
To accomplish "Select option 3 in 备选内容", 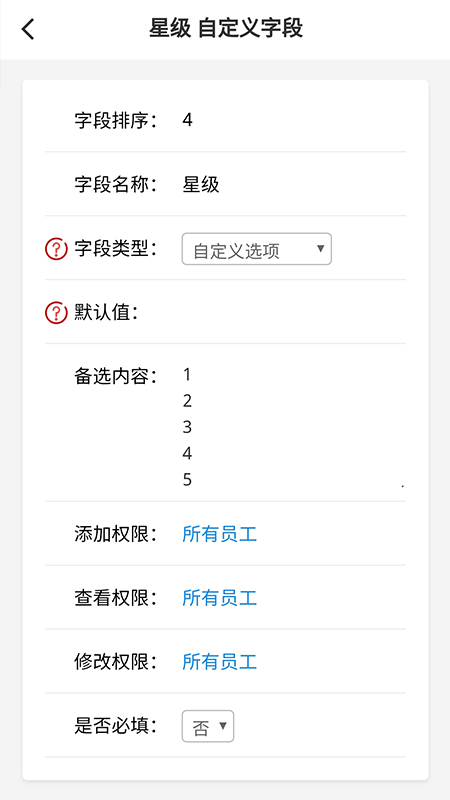I will coord(187,427).
